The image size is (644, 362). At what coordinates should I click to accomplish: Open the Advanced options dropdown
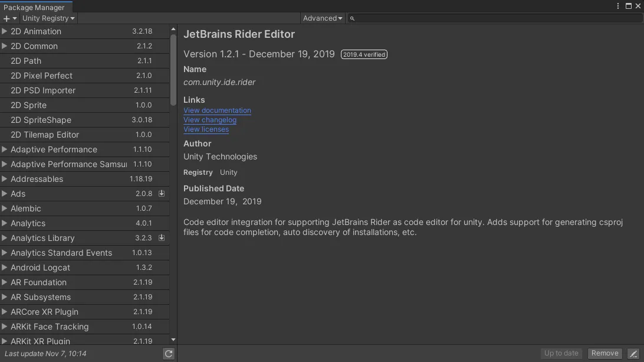[322, 18]
